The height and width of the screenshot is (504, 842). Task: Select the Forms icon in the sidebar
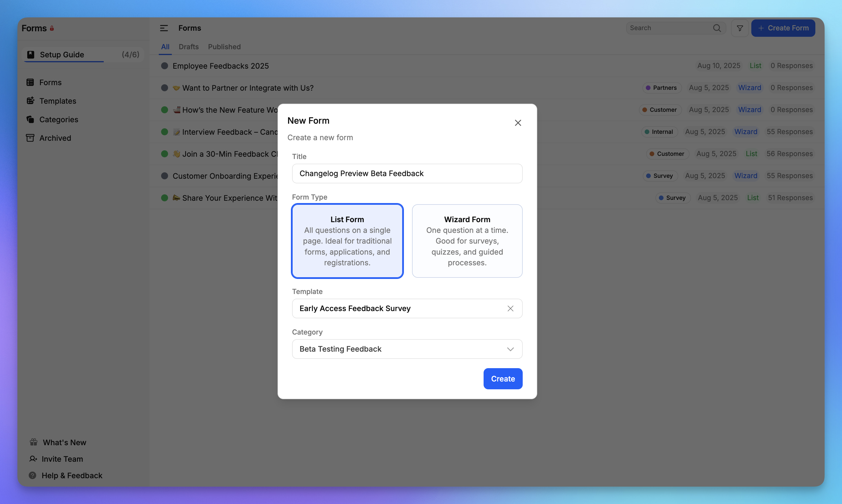31,82
